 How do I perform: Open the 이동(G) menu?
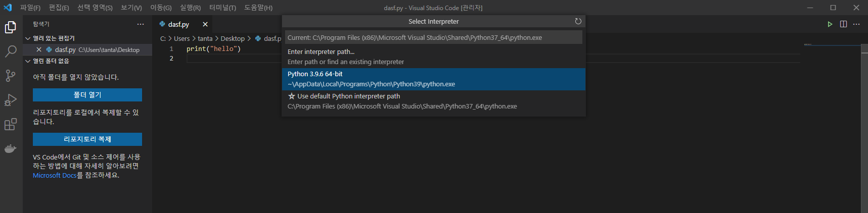click(x=161, y=8)
